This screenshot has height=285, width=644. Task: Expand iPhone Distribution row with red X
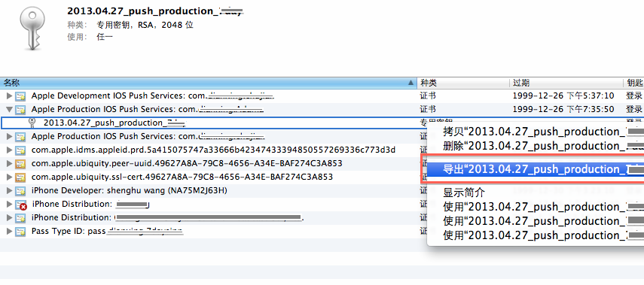click(x=10, y=204)
